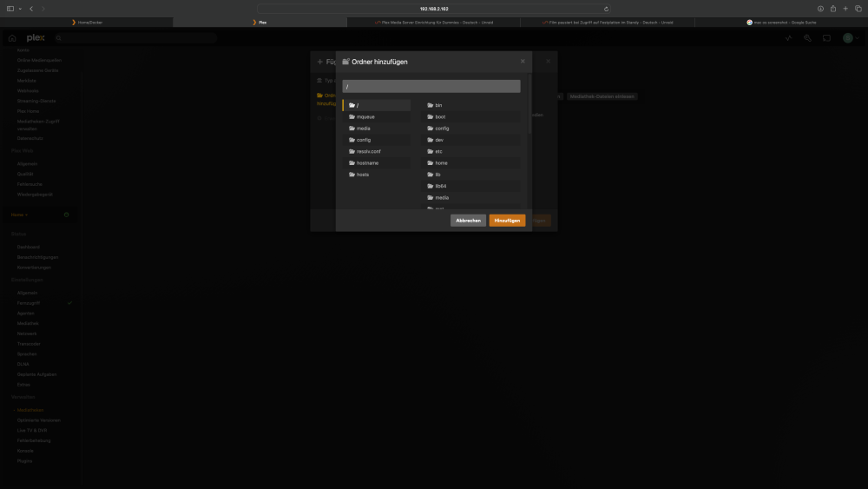Click the Plex cast icon
Image resolution: width=868 pixels, height=489 pixels.
pos(826,38)
